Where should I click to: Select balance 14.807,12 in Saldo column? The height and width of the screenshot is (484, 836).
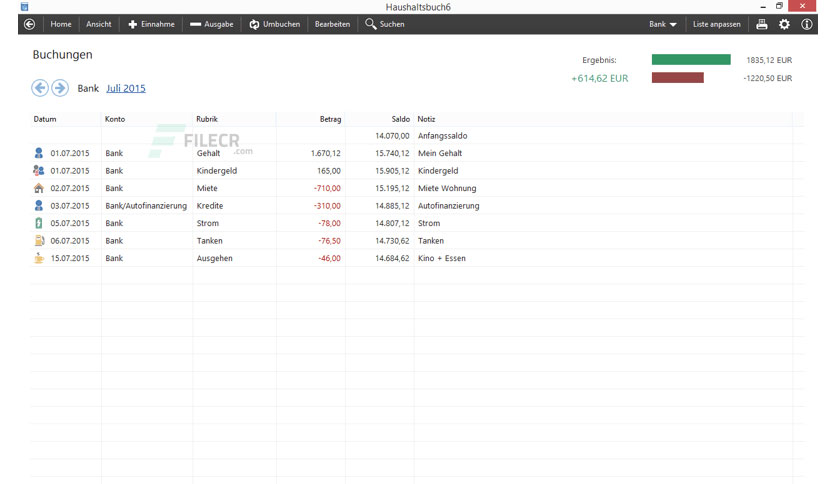[x=392, y=223]
